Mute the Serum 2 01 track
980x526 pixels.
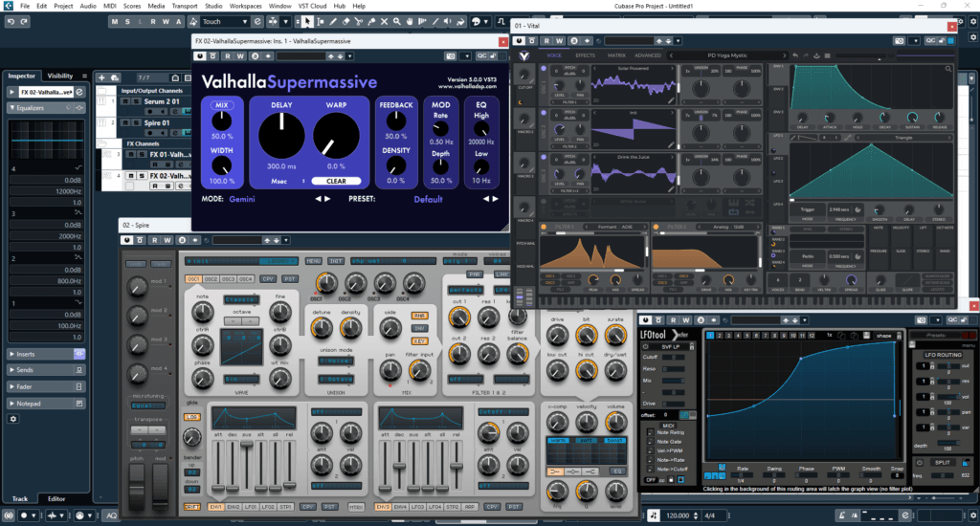click(125, 101)
